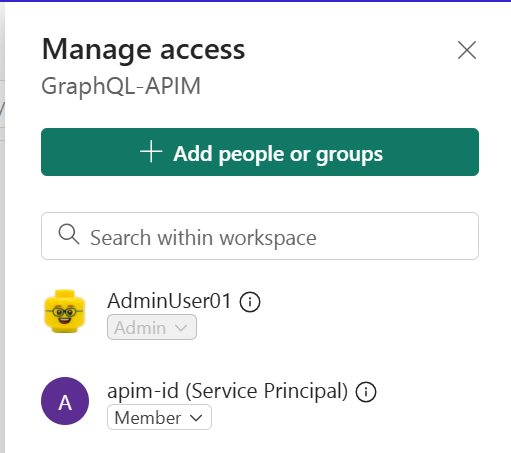Close the Manage access panel
Image resolution: width=511 pixels, height=453 pixels.
tap(467, 50)
